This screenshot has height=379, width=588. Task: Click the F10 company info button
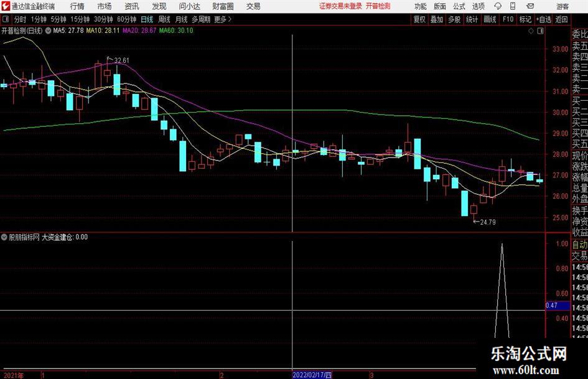coord(508,19)
